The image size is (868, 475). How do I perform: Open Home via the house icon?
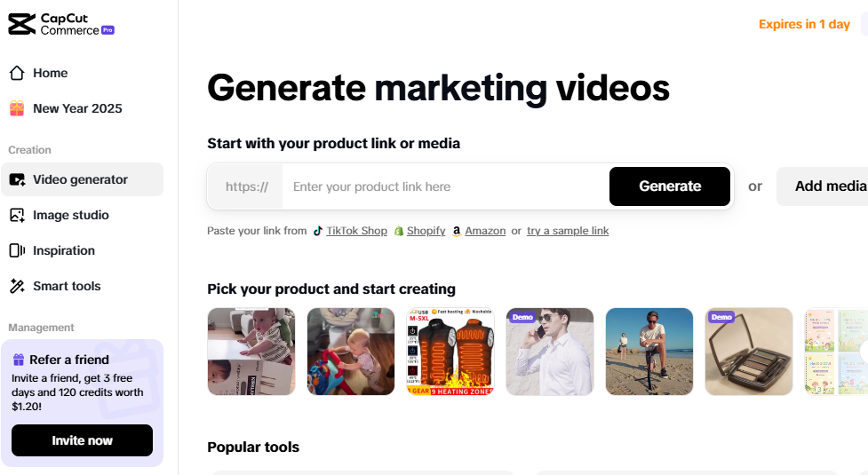pyautogui.click(x=17, y=73)
